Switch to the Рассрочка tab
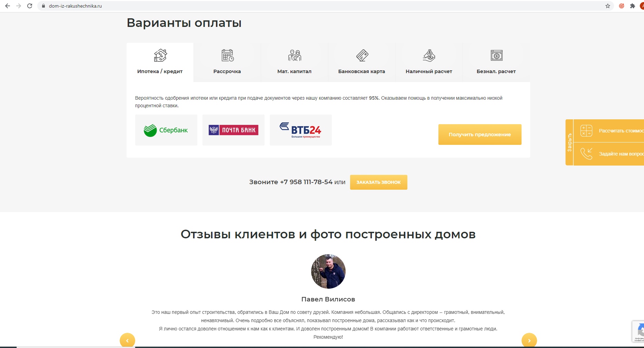This screenshot has height=348, width=644. (227, 62)
